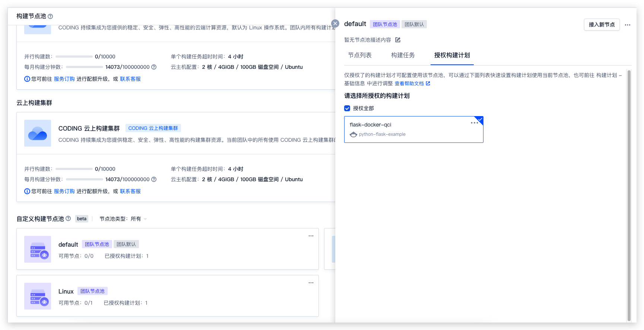
Task: Click the CODING 云上构建集群 blue tag
Action: 153,128
